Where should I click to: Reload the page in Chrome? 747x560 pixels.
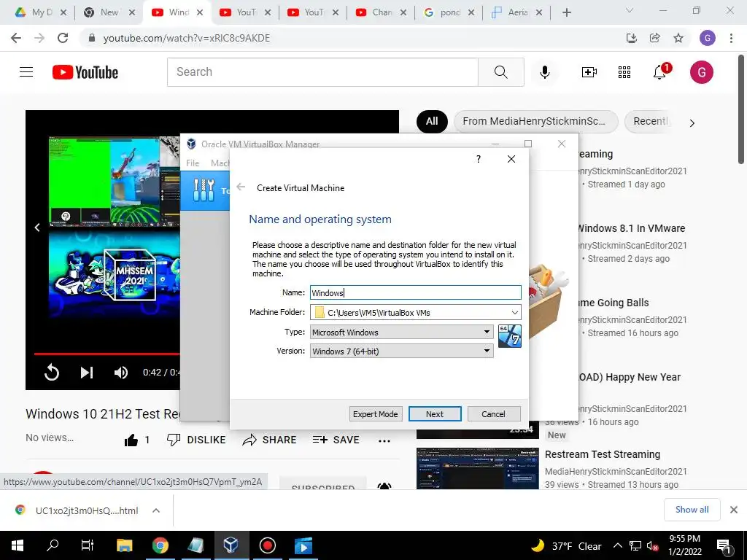pyautogui.click(x=63, y=38)
